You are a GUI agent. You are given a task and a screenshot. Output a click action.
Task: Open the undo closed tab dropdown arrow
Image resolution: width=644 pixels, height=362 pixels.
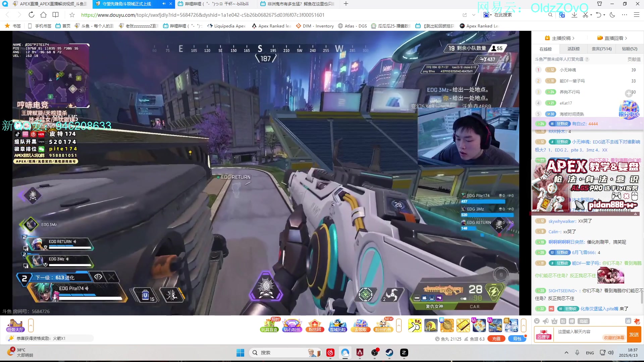tap(604, 15)
